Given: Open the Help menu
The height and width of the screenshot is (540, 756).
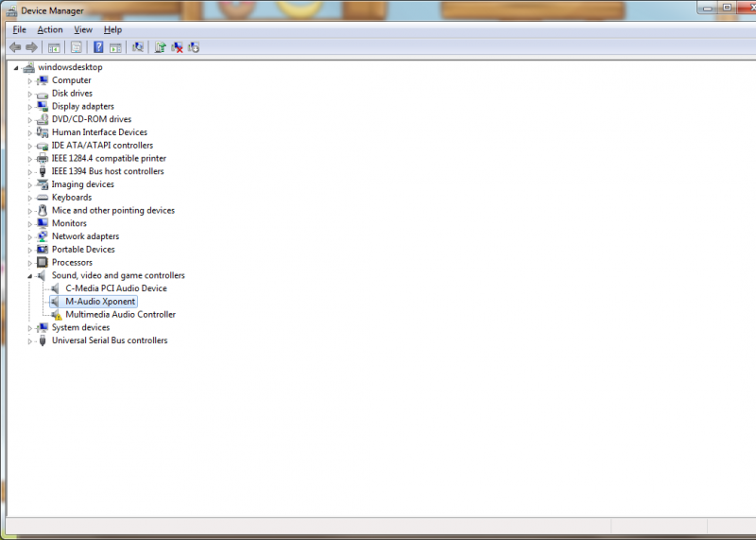Looking at the screenshot, I should (x=112, y=30).
